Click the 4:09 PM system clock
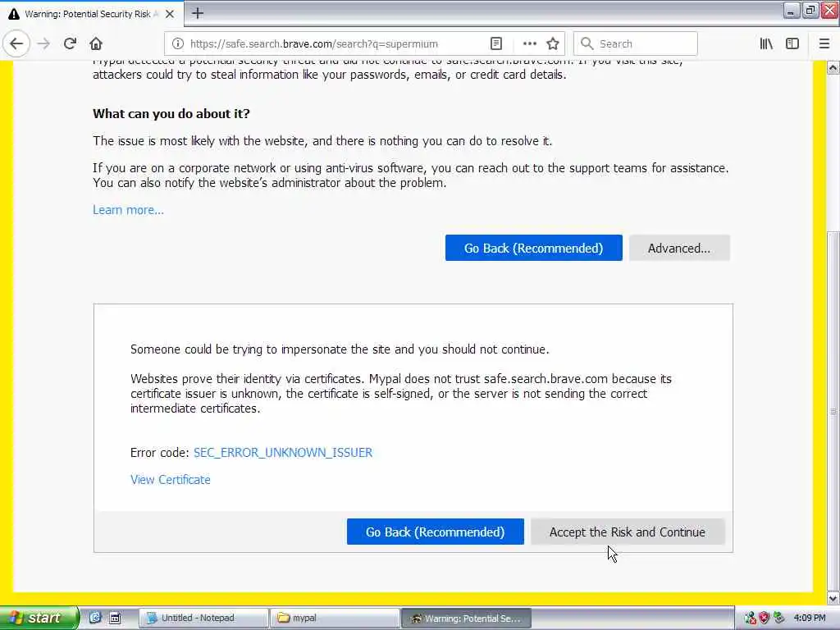This screenshot has height=630, width=840. [810, 618]
